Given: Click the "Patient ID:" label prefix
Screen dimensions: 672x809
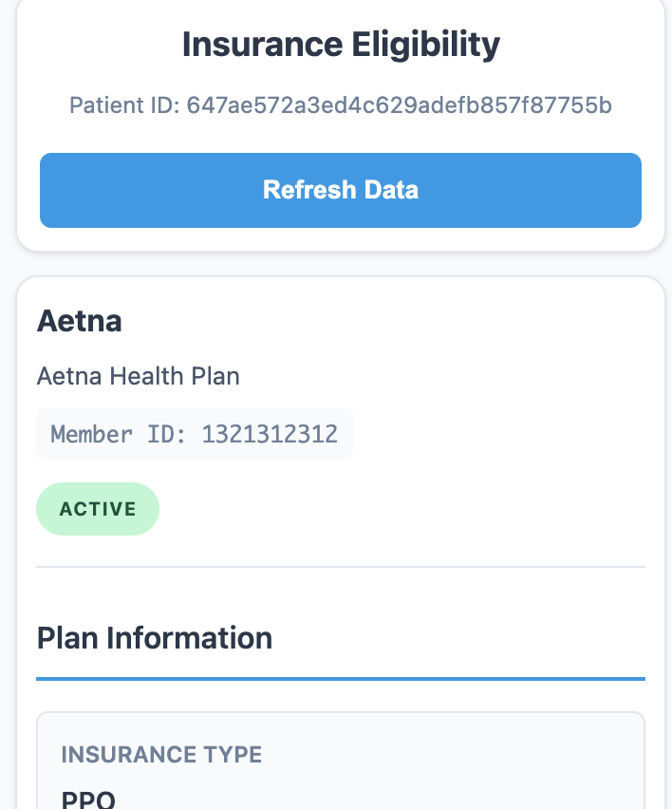Looking at the screenshot, I should pos(123,105).
